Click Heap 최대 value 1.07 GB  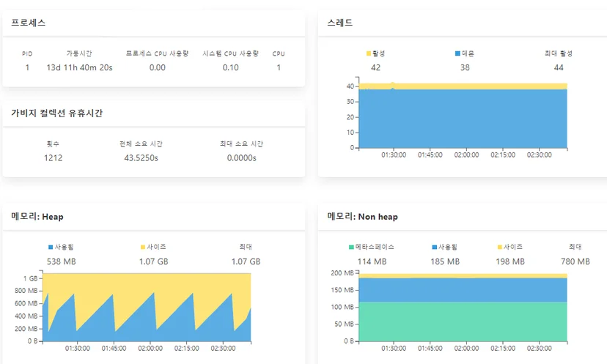(246, 261)
